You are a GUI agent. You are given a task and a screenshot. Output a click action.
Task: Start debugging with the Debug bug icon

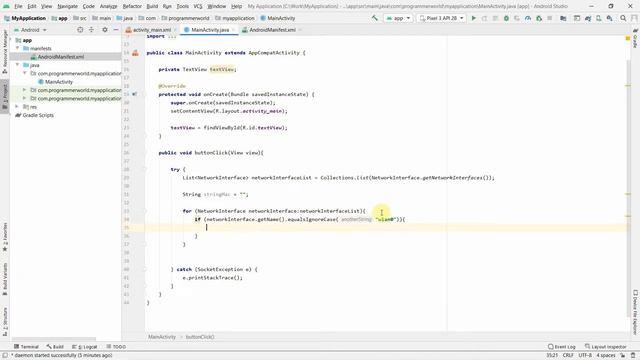[506, 18]
